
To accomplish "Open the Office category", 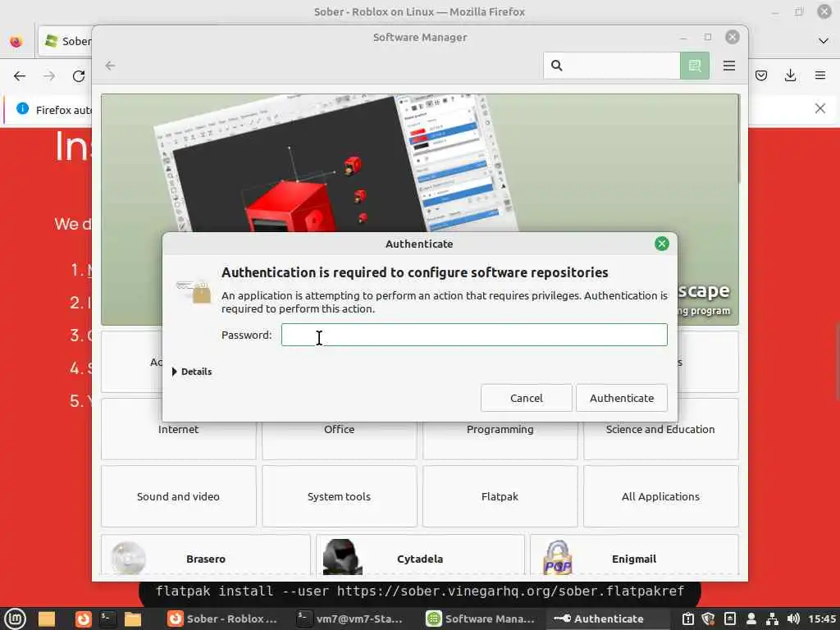I will click(339, 429).
